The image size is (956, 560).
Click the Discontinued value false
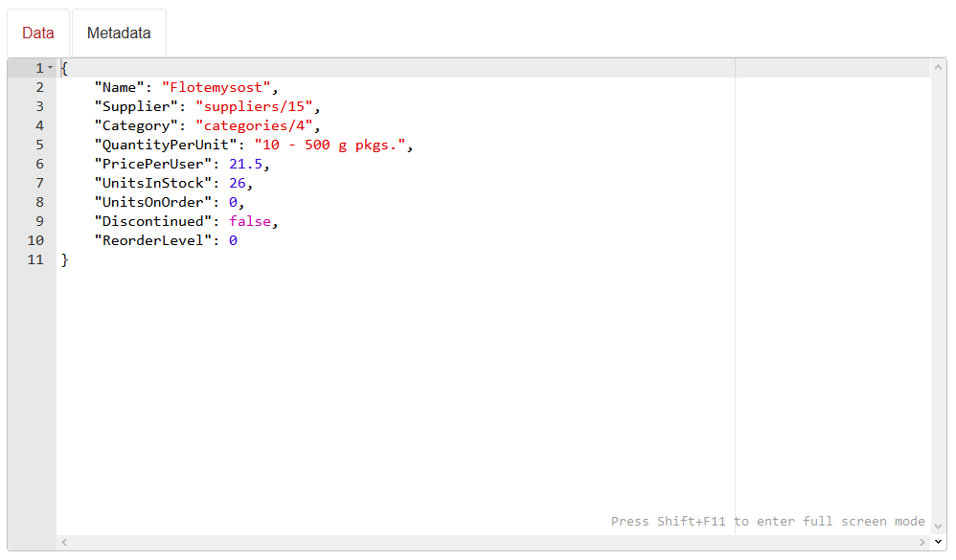coord(250,221)
